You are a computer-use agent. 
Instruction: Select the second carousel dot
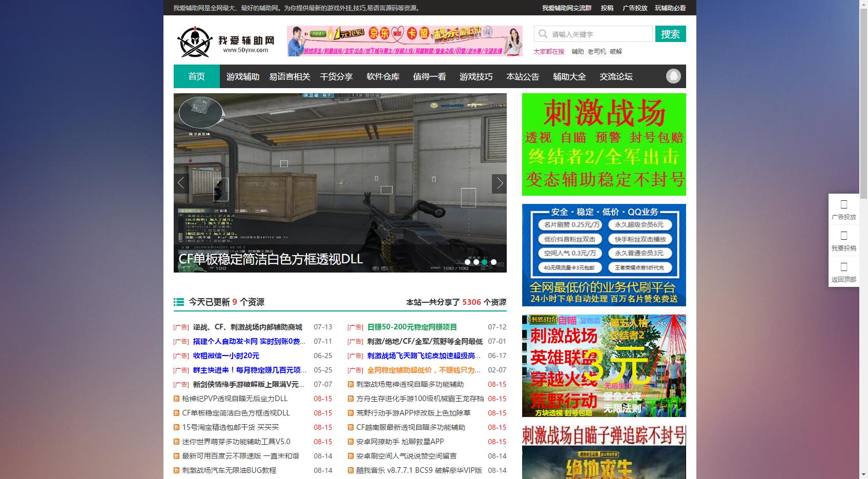pyautogui.click(x=476, y=262)
